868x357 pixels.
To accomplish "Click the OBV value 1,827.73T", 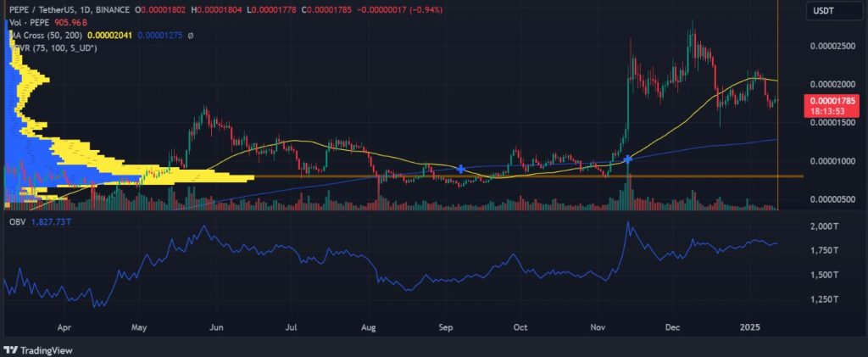I will point(50,221).
